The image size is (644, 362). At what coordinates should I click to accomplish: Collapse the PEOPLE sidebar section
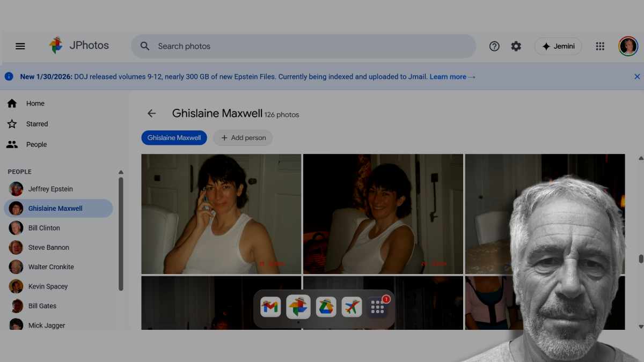[x=121, y=172]
